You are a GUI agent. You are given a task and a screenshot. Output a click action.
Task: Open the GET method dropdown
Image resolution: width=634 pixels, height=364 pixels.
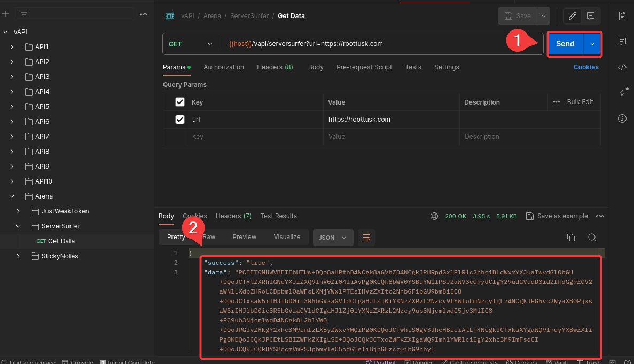click(191, 44)
